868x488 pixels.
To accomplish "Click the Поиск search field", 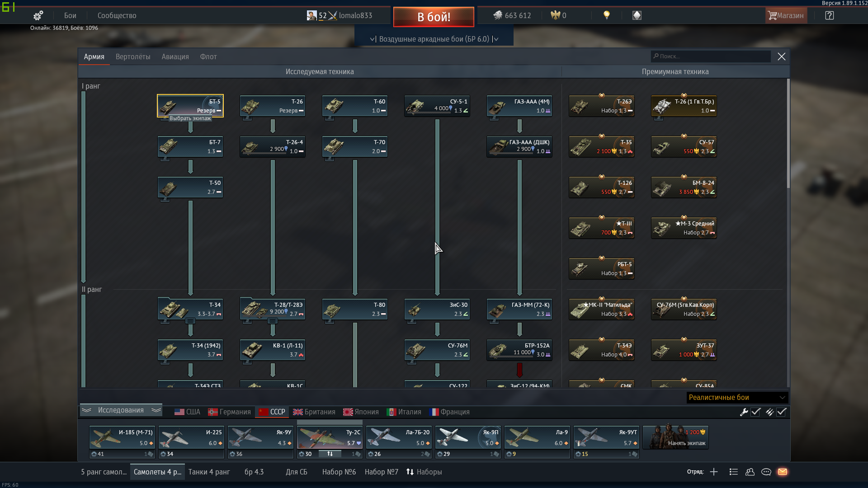I will tap(711, 56).
